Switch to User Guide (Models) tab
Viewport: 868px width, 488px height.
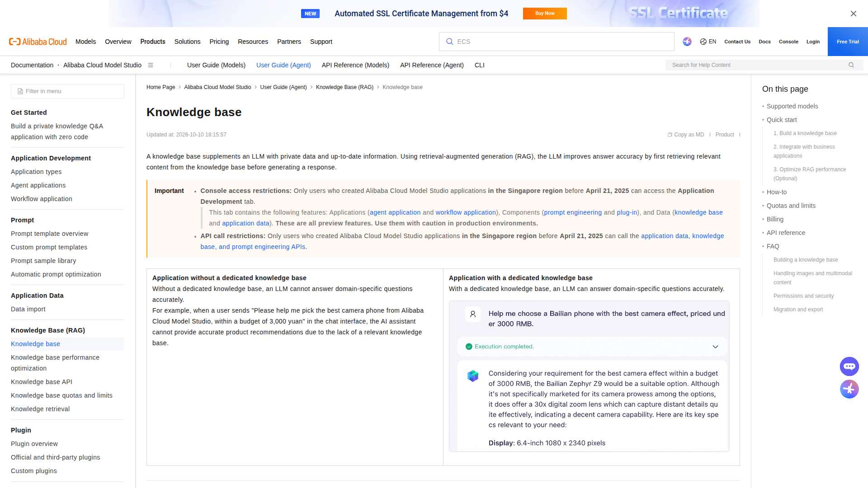[x=216, y=65]
